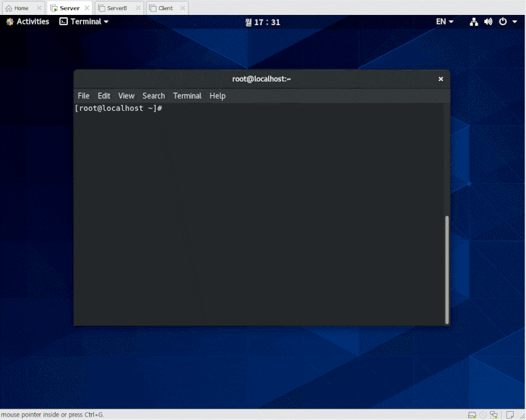Click the terminal vertical scrollbar handle

[447, 270]
